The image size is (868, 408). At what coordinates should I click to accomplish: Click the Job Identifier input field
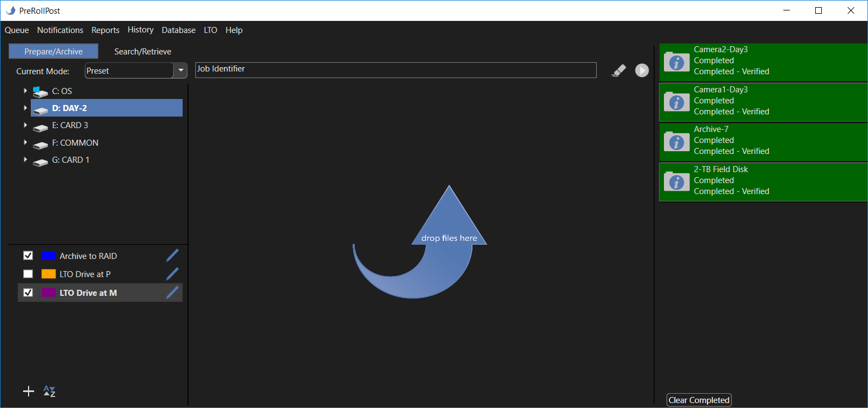[x=395, y=70]
